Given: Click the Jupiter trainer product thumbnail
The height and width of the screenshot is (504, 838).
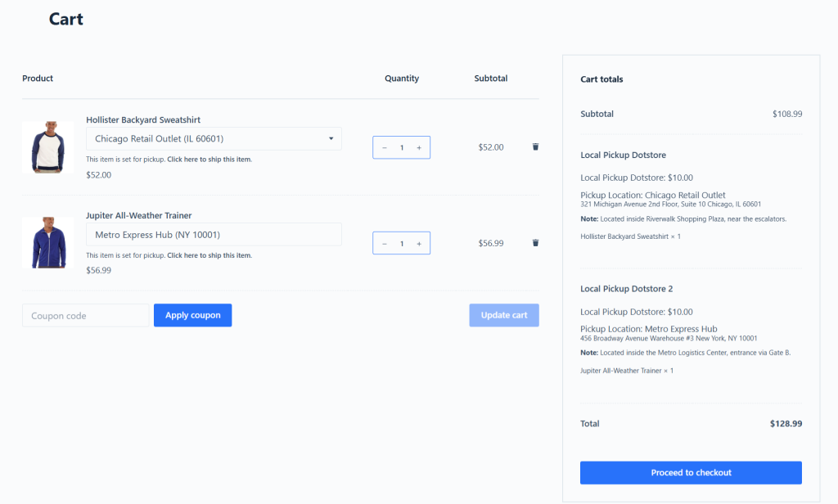Looking at the screenshot, I should click(x=48, y=243).
